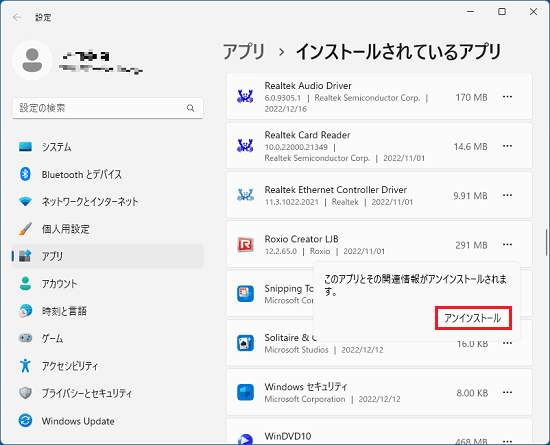Maximize the 設定 window
550x445 pixels.
[502, 12]
